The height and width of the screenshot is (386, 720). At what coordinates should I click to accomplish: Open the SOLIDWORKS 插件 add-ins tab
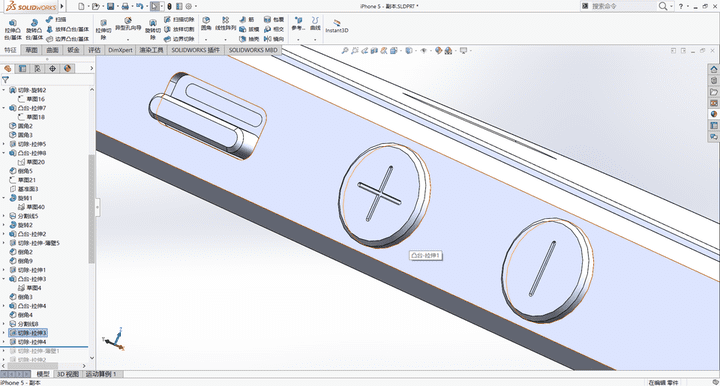pyautogui.click(x=196, y=50)
